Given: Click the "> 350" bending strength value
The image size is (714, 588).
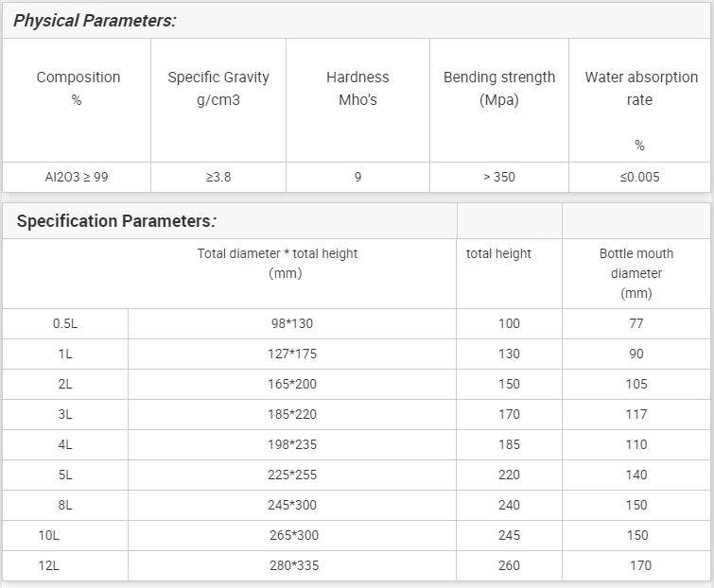Looking at the screenshot, I should 499,177.
